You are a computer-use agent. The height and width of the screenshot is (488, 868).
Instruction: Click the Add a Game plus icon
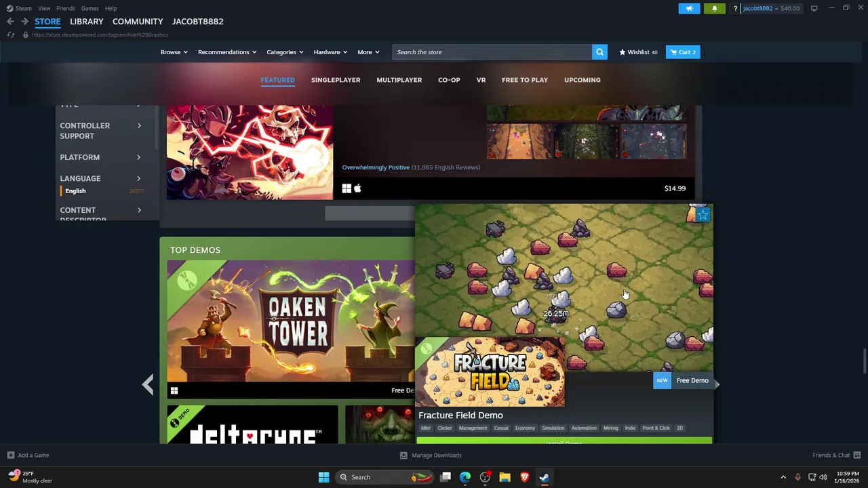pos(10,455)
